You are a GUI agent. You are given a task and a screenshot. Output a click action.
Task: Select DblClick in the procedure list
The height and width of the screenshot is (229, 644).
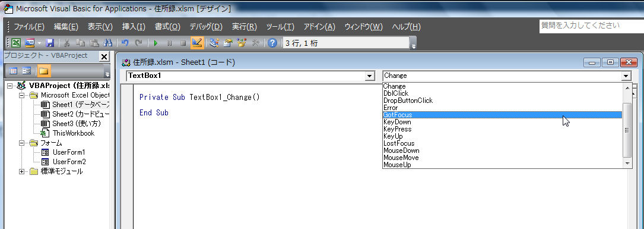[x=502, y=93]
